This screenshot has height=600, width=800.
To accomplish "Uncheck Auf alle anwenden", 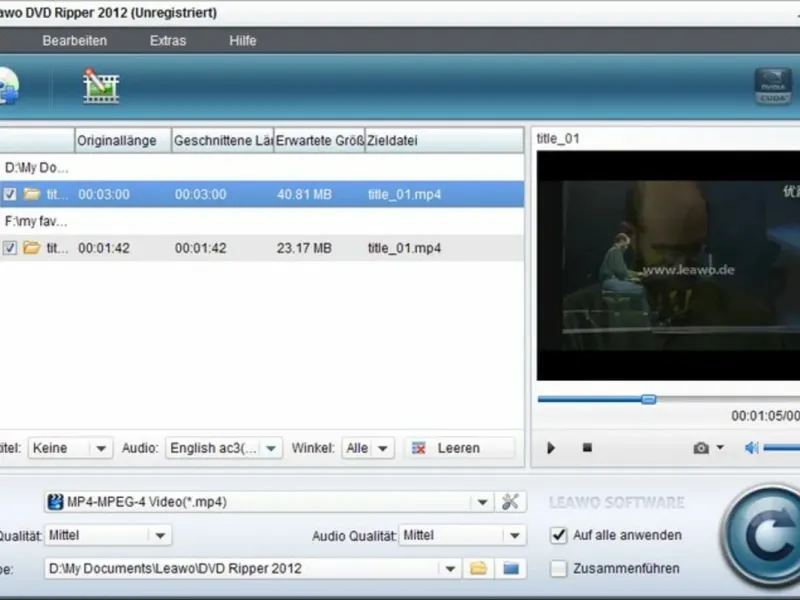I will [x=559, y=535].
